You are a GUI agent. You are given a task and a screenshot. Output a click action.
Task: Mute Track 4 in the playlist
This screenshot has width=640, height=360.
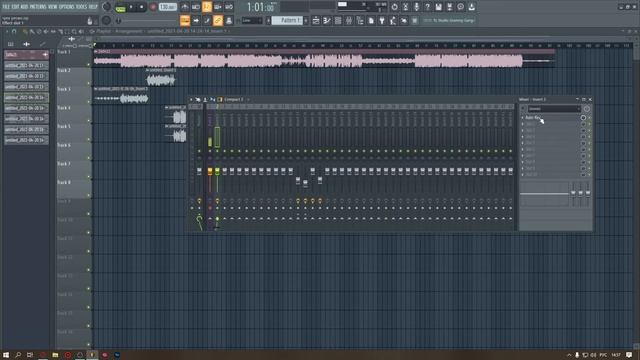pyautogui.click(x=89, y=121)
